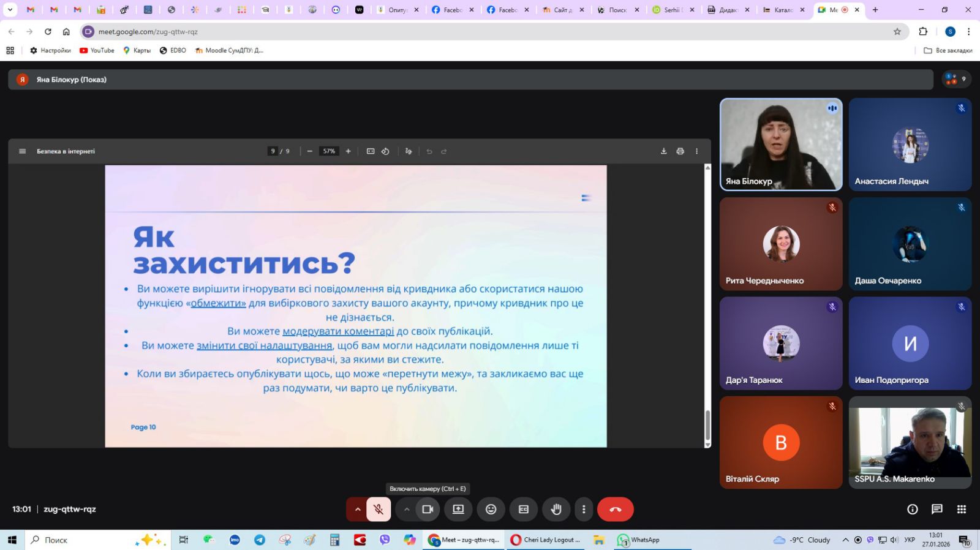
Task: Open the PDF sidebar hamburger menu
Action: pyautogui.click(x=23, y=151)
